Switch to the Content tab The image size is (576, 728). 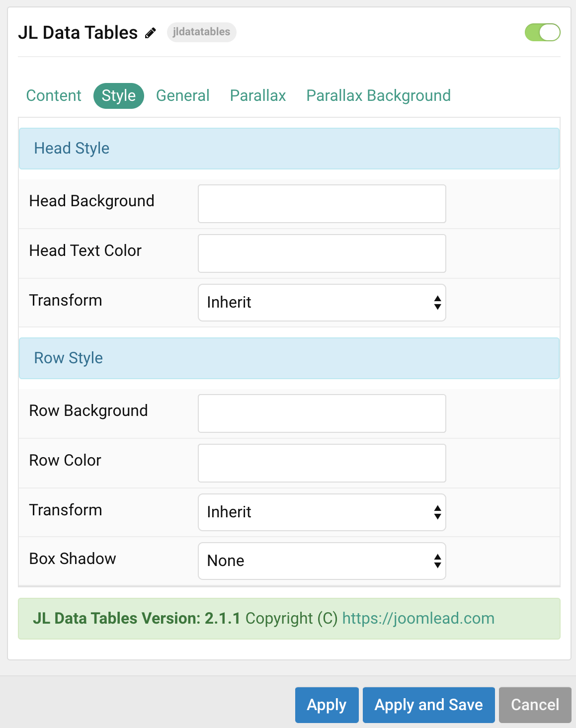pos(54,95)
